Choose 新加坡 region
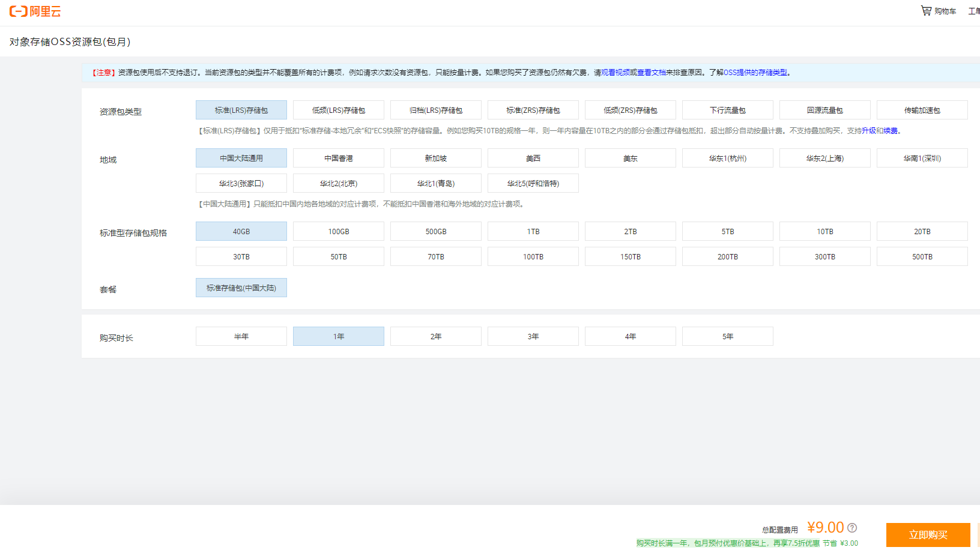Screen dimensions: 980x556 [x=436, y=158]
